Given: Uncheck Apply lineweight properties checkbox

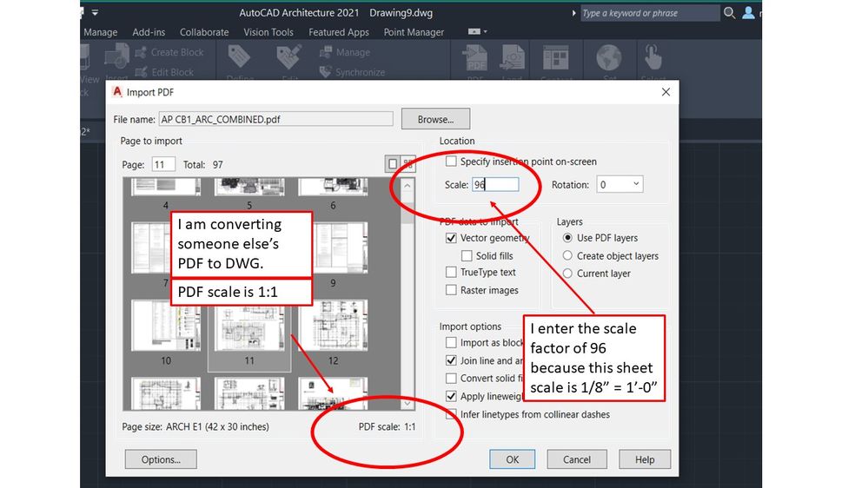Looking at the screenshot, I should [x=451, y=396].
